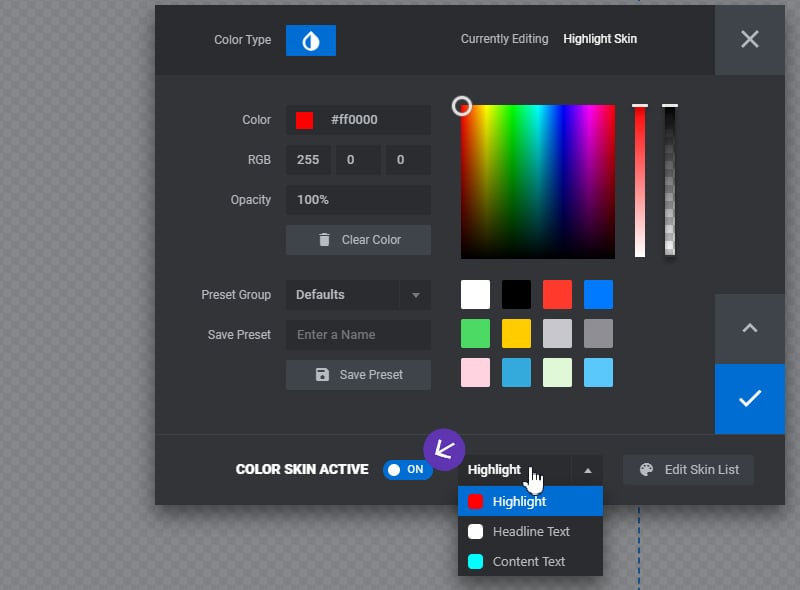800x590 pixels.
Task: Click the trash icon in Clear Color
Action: pyautogui.click(x=324, y=239)
